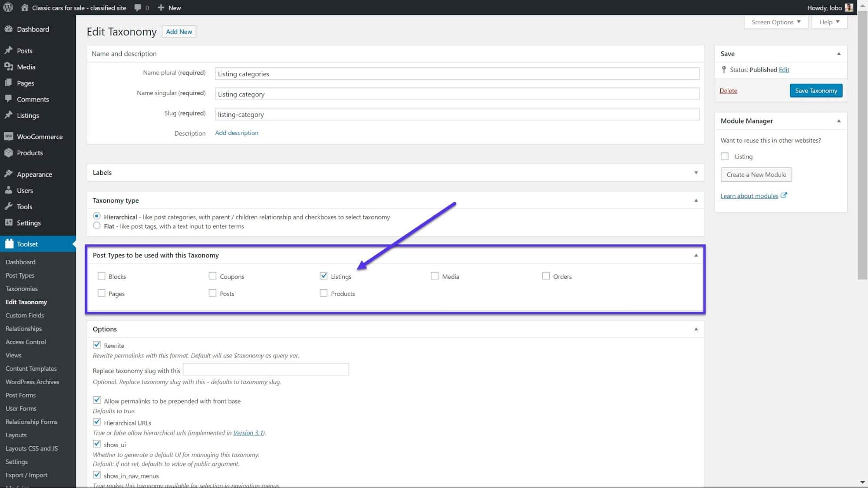Click the Views sidebar icon
Screen dimensions: 868x488
click(13, 354)
